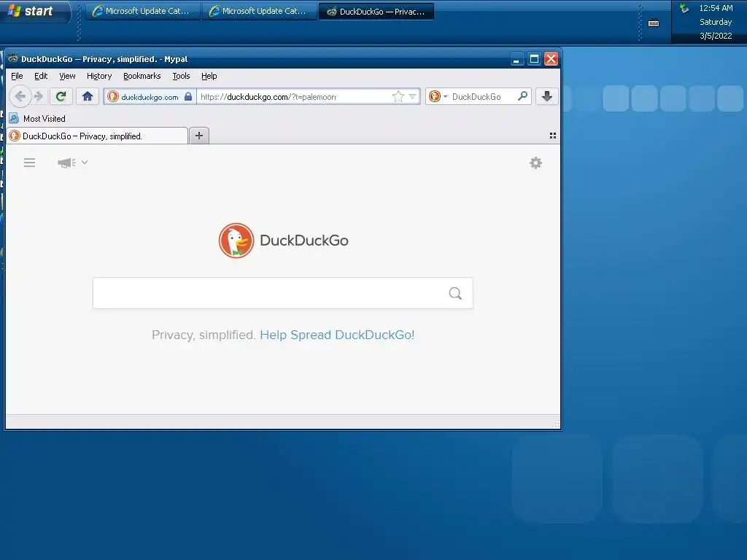The image size is (747, 560).
Task: Click the DuckDuckGo taskbar window button
Action: tap(376, 12)
